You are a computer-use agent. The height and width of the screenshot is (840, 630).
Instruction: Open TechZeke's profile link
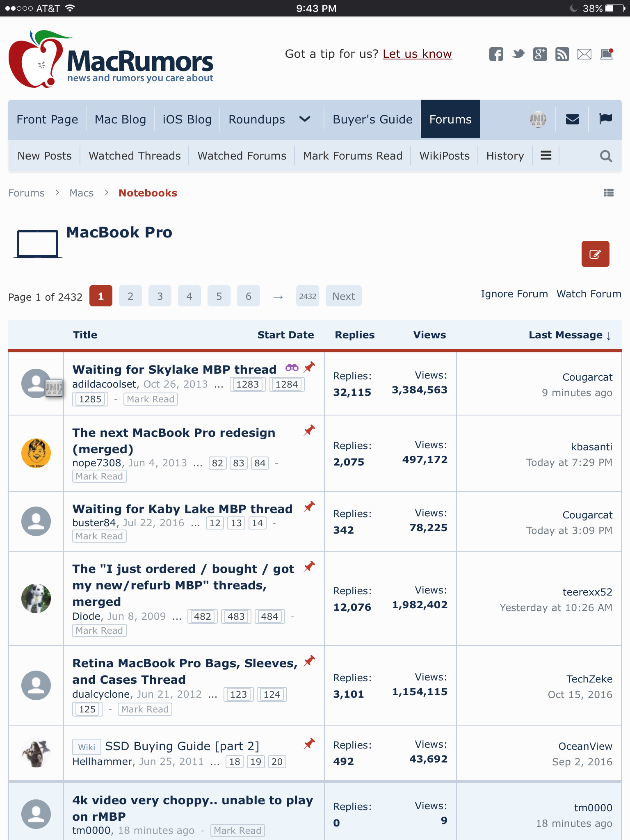pyautogui.click(x=589, y=679)
